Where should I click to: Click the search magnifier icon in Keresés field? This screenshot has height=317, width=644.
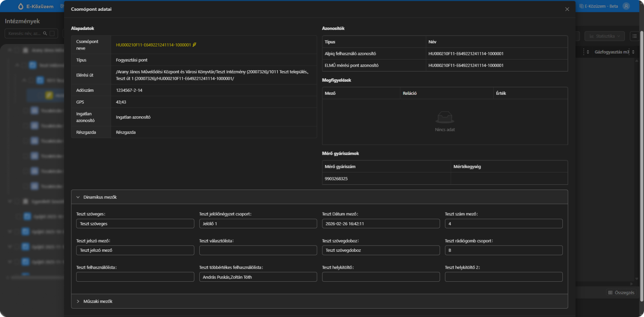pos(45,34)
